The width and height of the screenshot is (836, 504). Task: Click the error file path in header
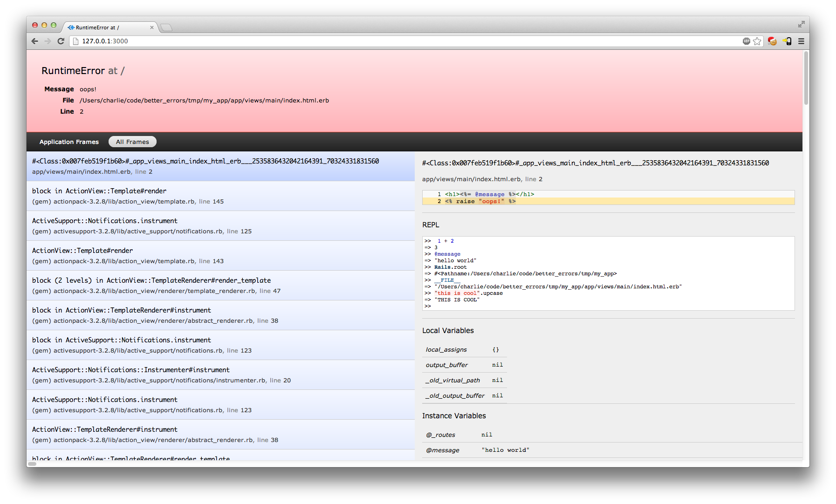[x=204, y=100]
